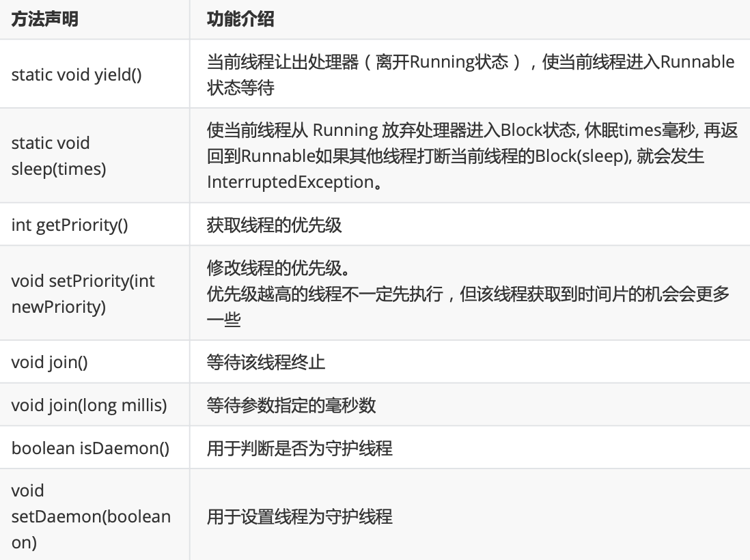The height and width of the screenshot is (560, 750).
Task: Select the 用于判断是否为守护线程 description
Action: pos(300,448)
